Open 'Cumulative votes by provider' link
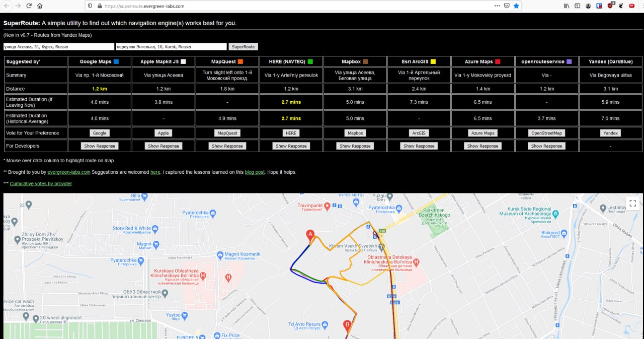 [x=41, y=183]
